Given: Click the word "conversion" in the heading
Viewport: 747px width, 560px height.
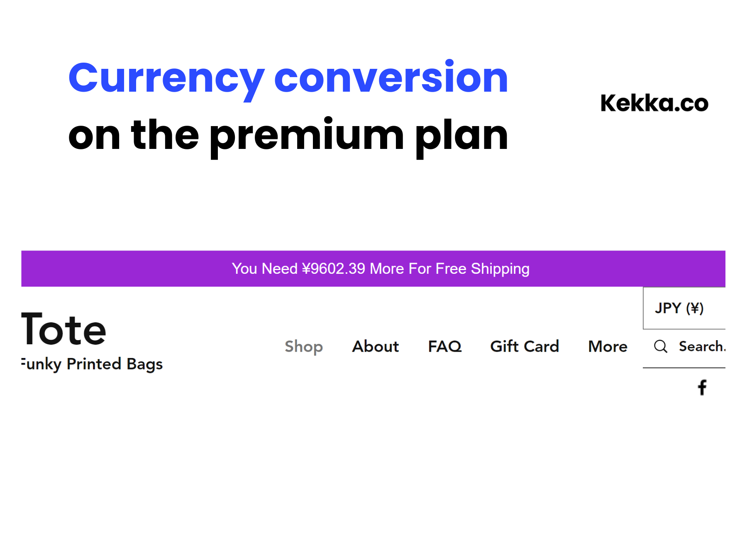Looking at the screenshot, I should pyautogui.click(x=391, y=78).
